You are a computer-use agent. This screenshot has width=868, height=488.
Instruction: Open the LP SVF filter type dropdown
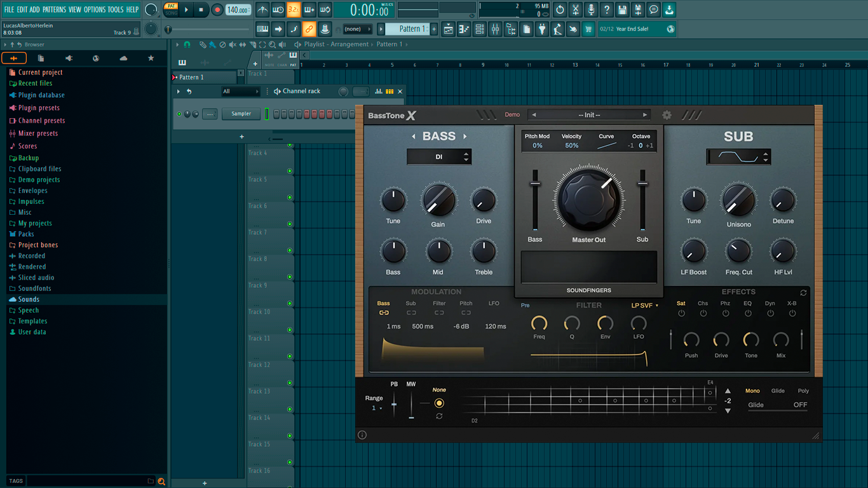click(x=645, y=306)
